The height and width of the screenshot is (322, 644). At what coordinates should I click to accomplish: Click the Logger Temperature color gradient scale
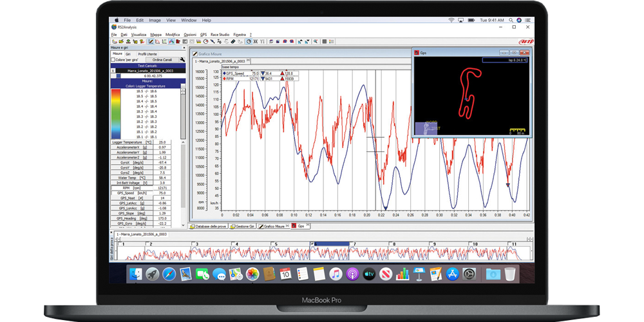[x=116, y=114]
